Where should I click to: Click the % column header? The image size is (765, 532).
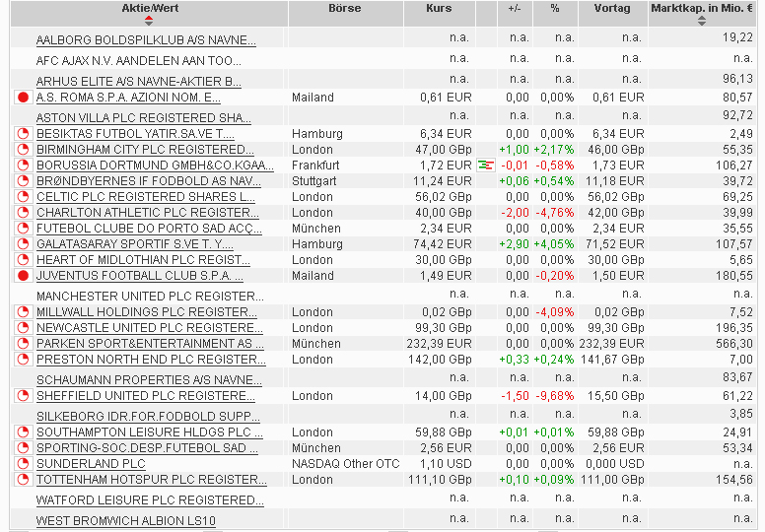pyautogui.click(x=555, y=8)
